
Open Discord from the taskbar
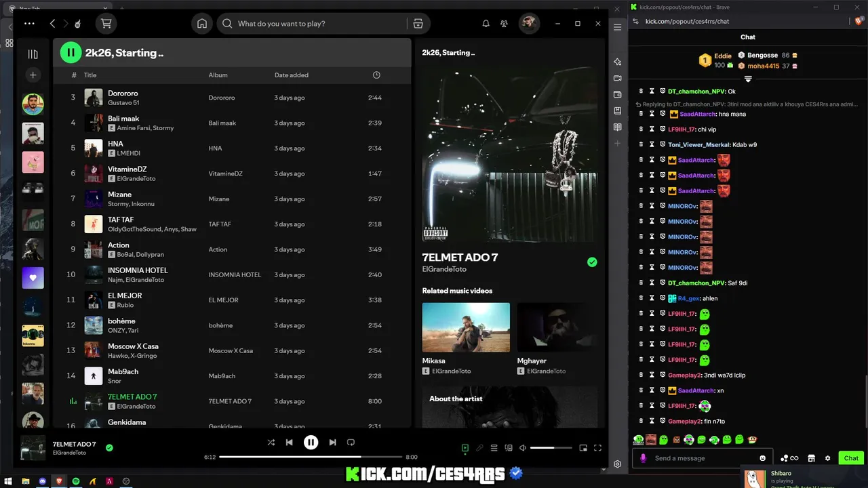(x=42, y=481)
